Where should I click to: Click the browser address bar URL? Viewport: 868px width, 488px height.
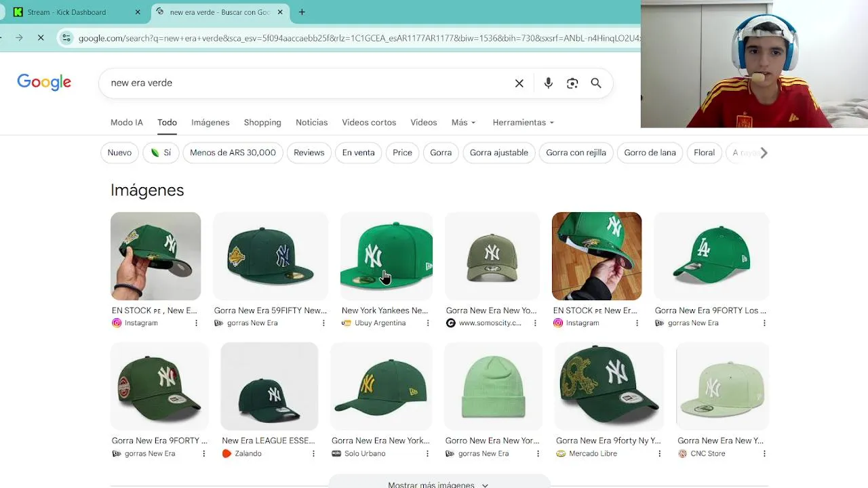(x=358, y=38)
